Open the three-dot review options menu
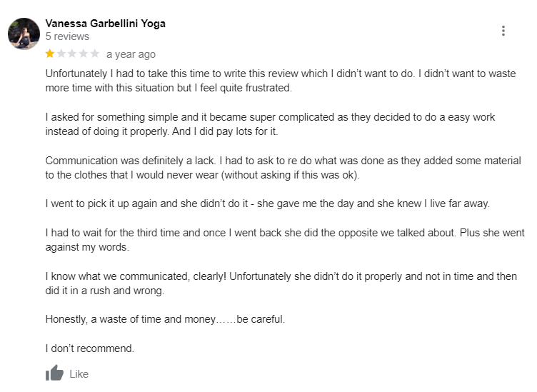 [x=503, y=31]
